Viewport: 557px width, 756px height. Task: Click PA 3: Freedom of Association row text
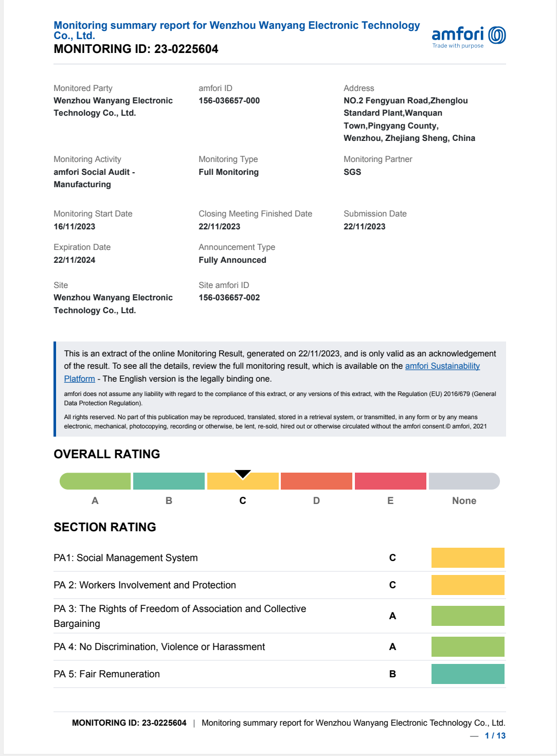click(180, 616)
